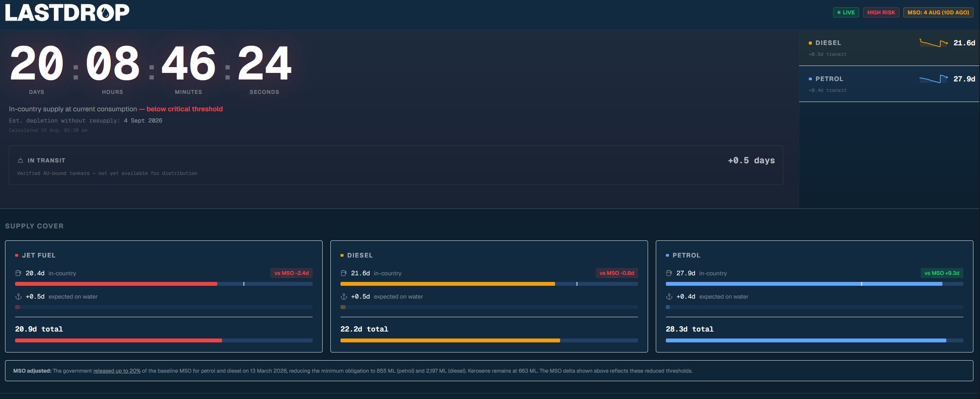Click the Petrol expected-on-water bar
Screen dimensions: 980x399
pos(815,307)
